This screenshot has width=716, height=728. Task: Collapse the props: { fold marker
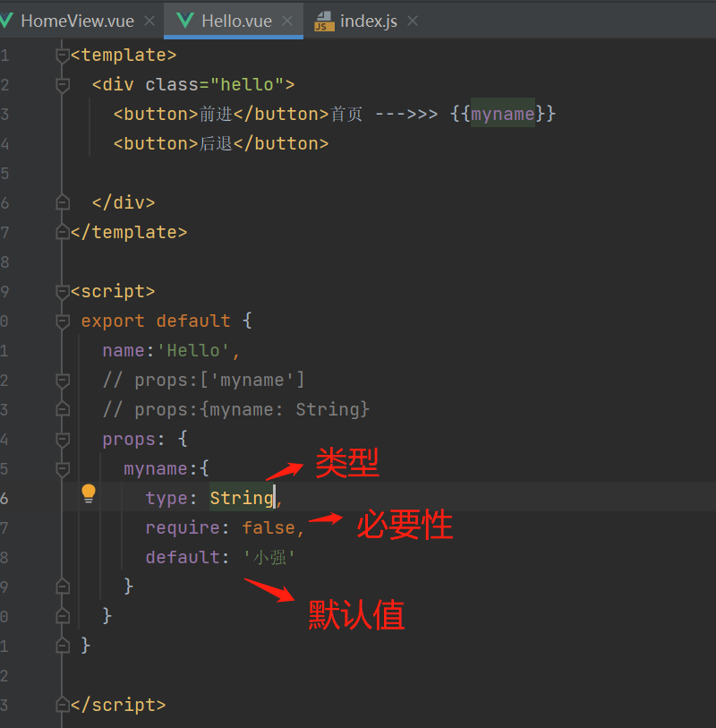click(62, 439)
